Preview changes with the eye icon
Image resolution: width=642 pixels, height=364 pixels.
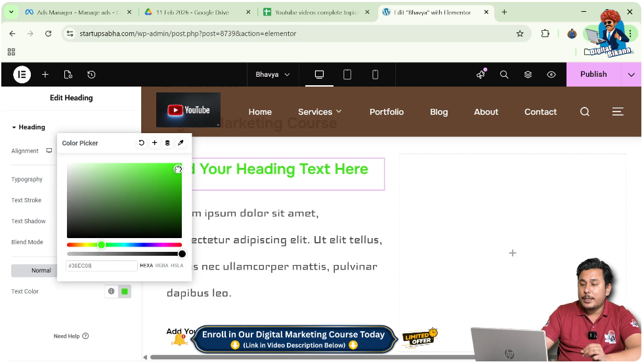click(551, 74)
